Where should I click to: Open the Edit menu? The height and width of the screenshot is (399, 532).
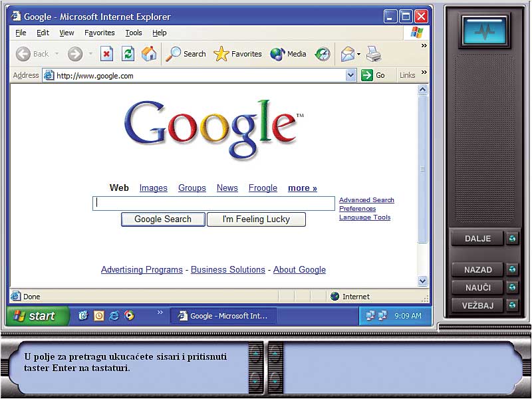click(x=43, y=33)
